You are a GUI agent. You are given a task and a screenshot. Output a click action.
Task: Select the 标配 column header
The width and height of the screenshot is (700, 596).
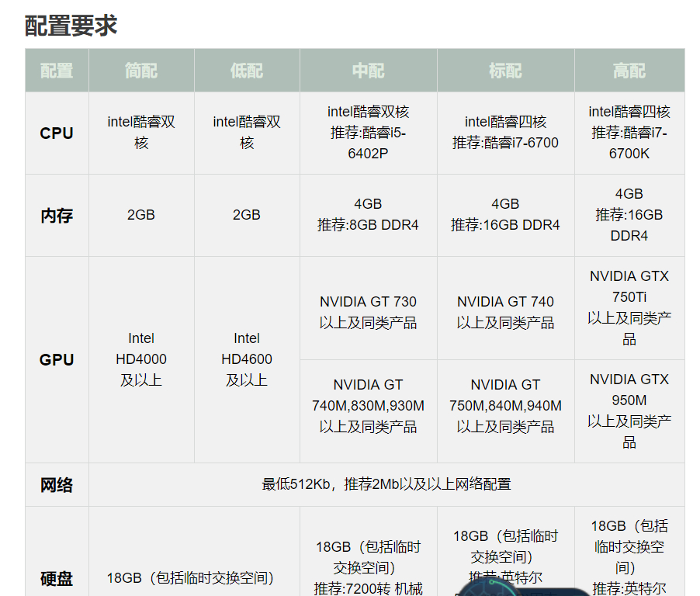click(505, 71)
